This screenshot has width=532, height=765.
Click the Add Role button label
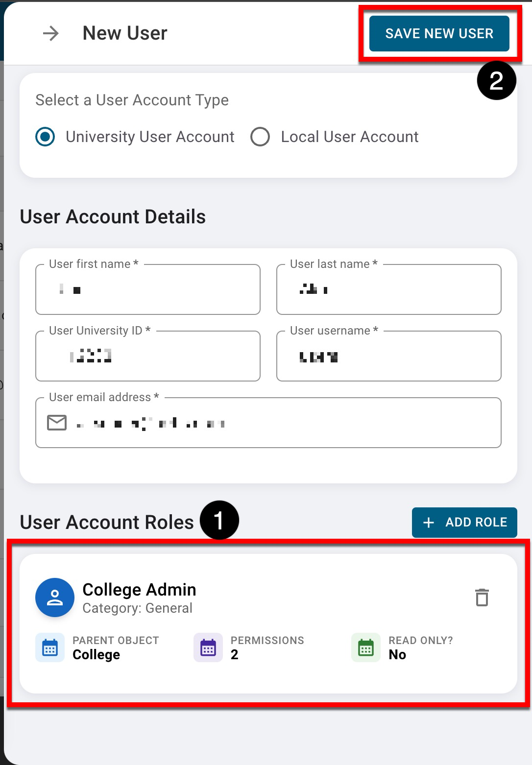point(476,523)
